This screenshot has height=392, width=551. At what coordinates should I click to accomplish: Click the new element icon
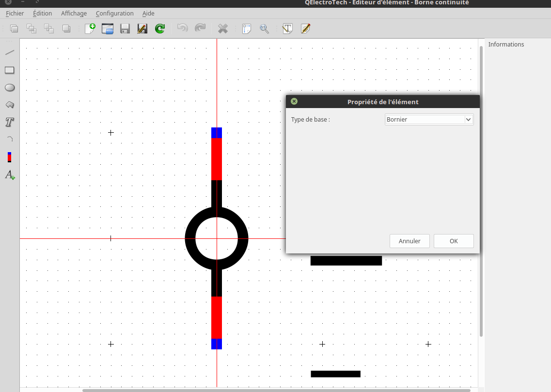coord(90,29)
